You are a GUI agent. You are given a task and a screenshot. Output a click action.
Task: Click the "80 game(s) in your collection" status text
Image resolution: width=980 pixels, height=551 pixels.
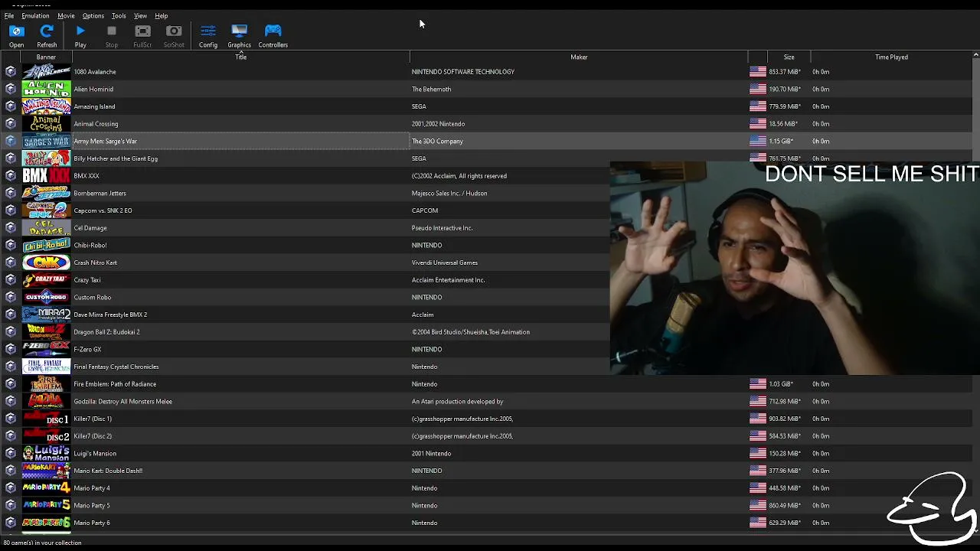(x=42, y=543)
